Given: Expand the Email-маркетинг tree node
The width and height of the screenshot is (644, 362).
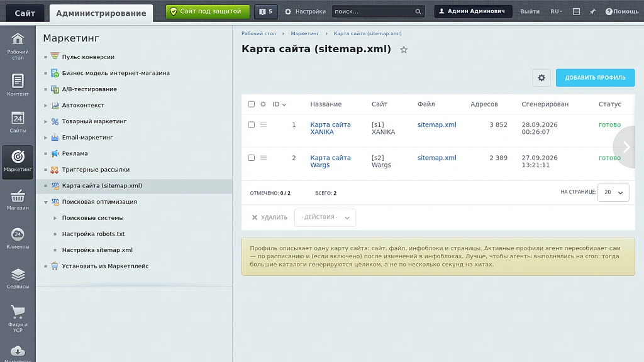Looking at the screenshot, I should pyautogui.click(x=45, y=138).
